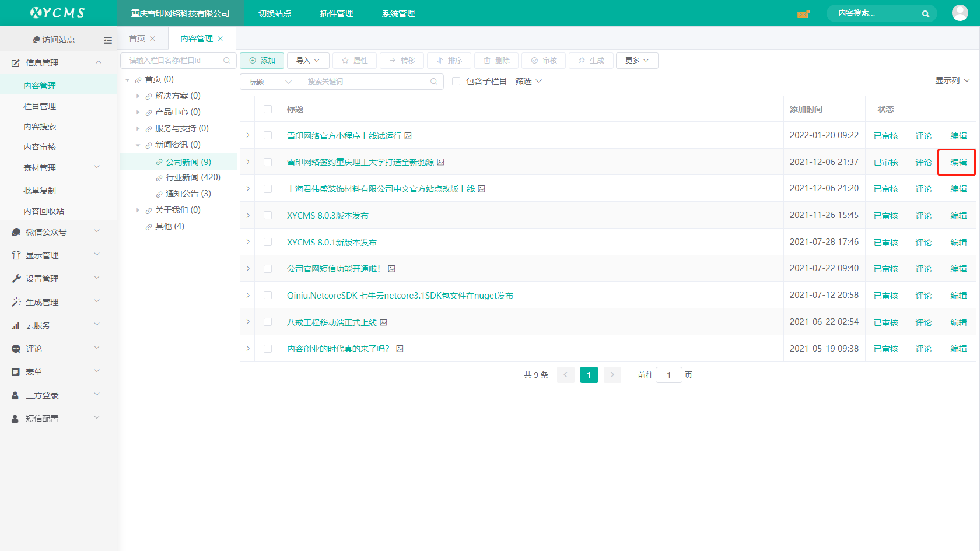Viewport: 980px width, 551px height.
Task: Open the 显示列 column dropdown
Action: tap(953, 80)
